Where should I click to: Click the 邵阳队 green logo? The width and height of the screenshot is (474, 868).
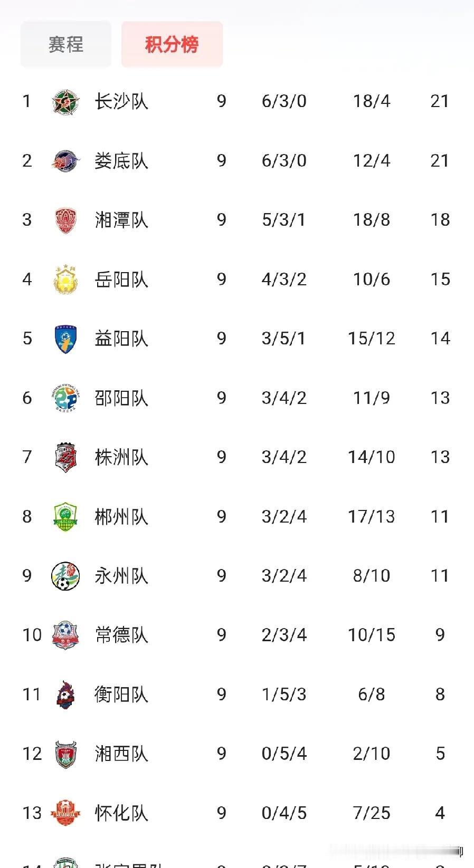coord(66,398)
